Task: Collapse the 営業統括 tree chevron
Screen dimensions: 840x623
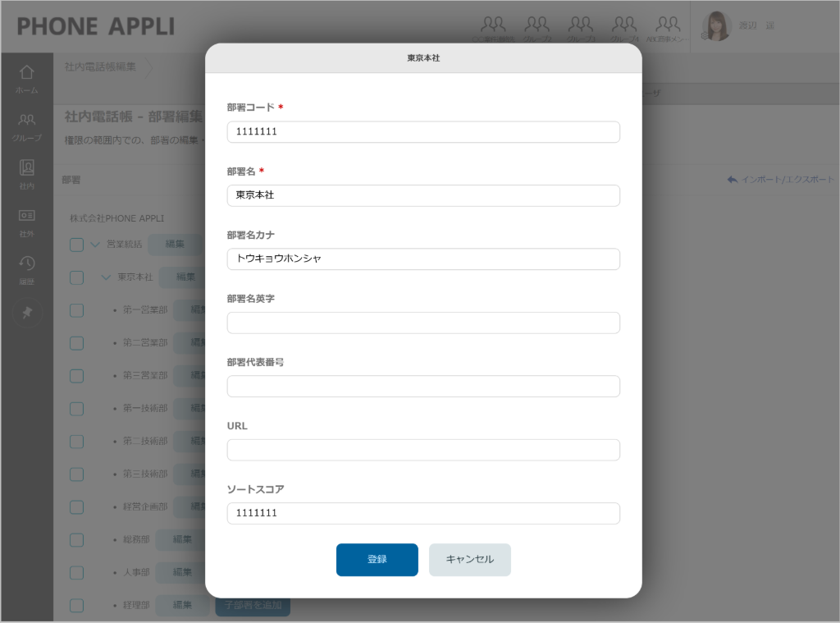Action: (x=95, y=245)
